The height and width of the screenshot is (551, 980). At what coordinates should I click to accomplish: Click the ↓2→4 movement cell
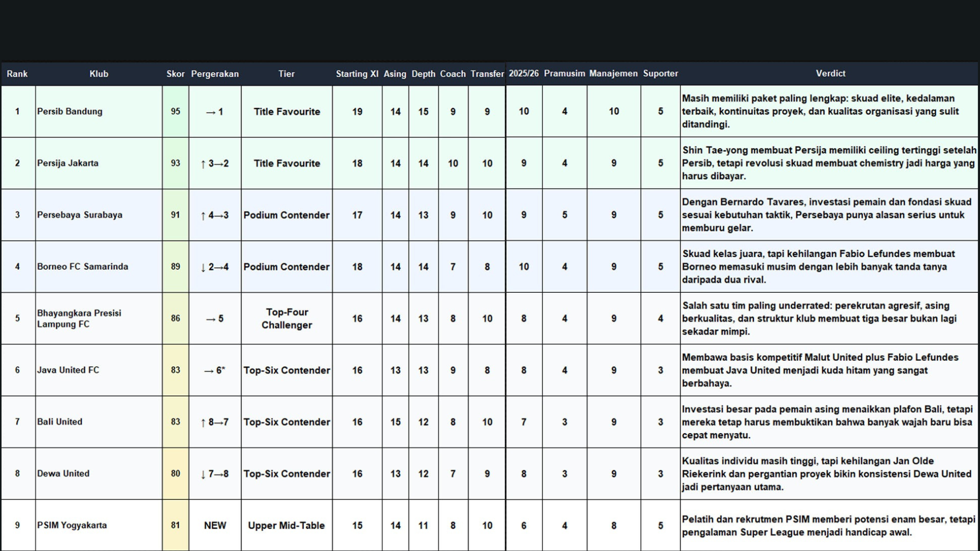click(x=215, y=266)
